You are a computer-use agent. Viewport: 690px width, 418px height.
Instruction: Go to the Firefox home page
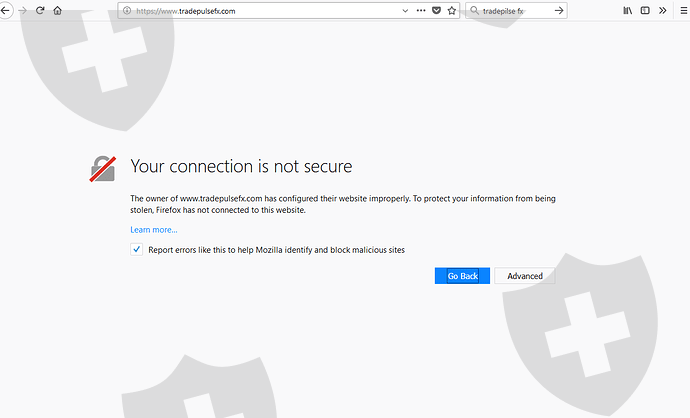tap(57, 10)
